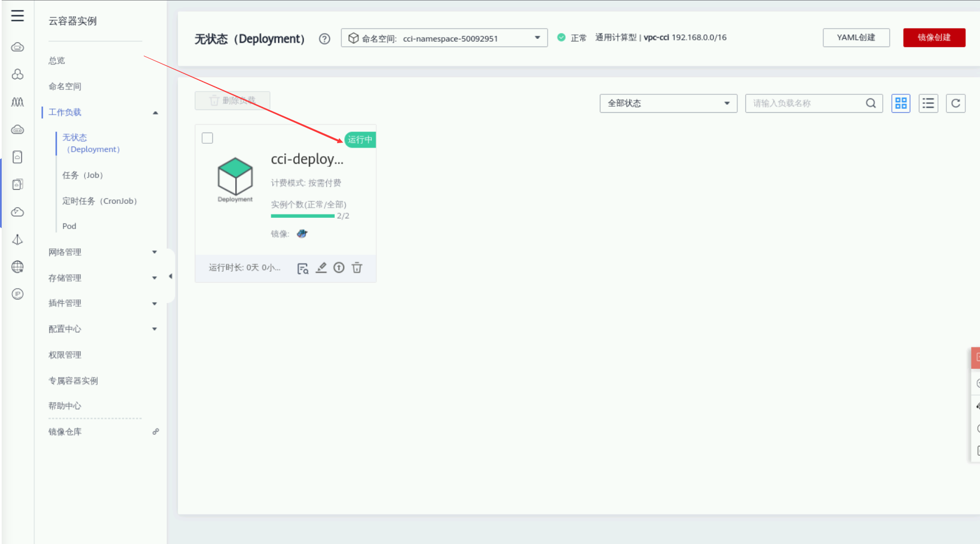Image resolution: width=980 pixels, height=544 pixels.
Task: Click the image whale icon next to 镜像
Action: tap(302, 234)
